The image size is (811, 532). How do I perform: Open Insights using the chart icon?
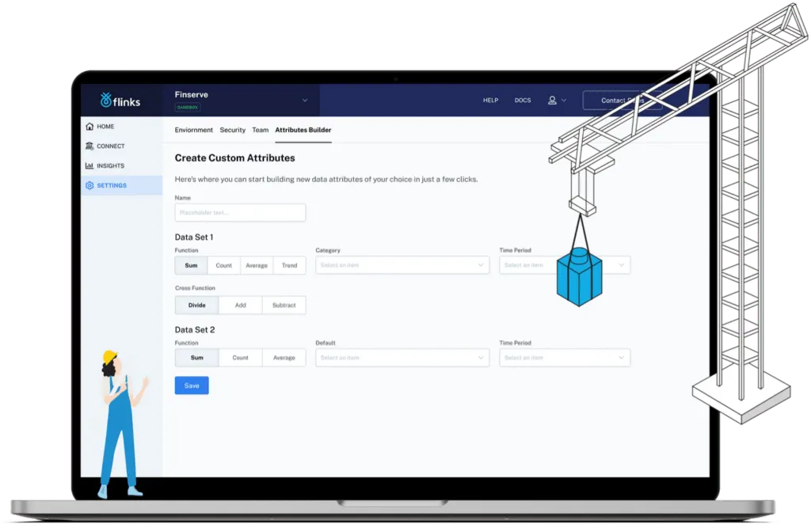coord(89,165)
